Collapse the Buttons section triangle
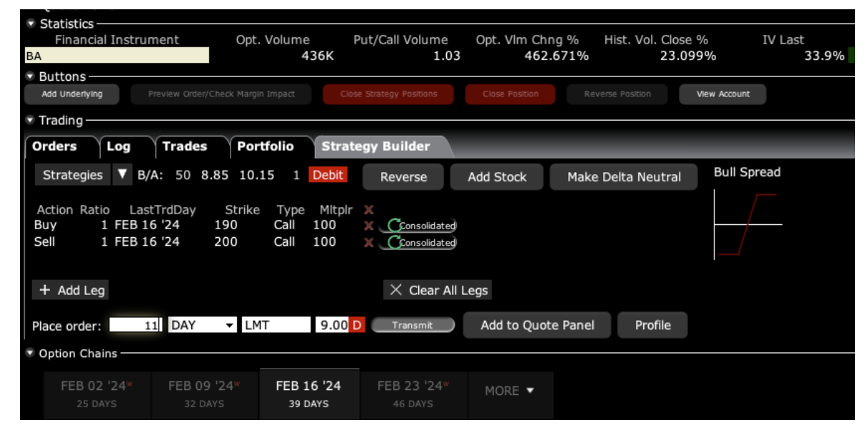The height and width of the screenshot is (430, 868). [30, 76]
